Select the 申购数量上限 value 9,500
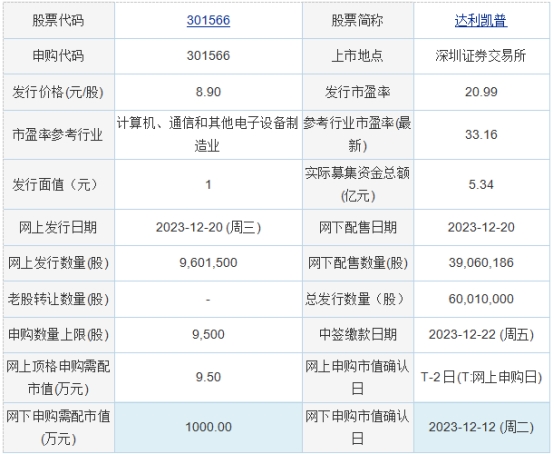Image resolution: width=554 pixels, height=454 pixels. (x=208, y=335)
